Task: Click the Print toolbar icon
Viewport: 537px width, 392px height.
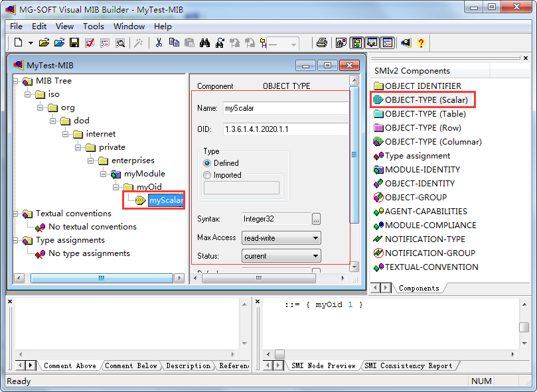Action: [322, 43]
